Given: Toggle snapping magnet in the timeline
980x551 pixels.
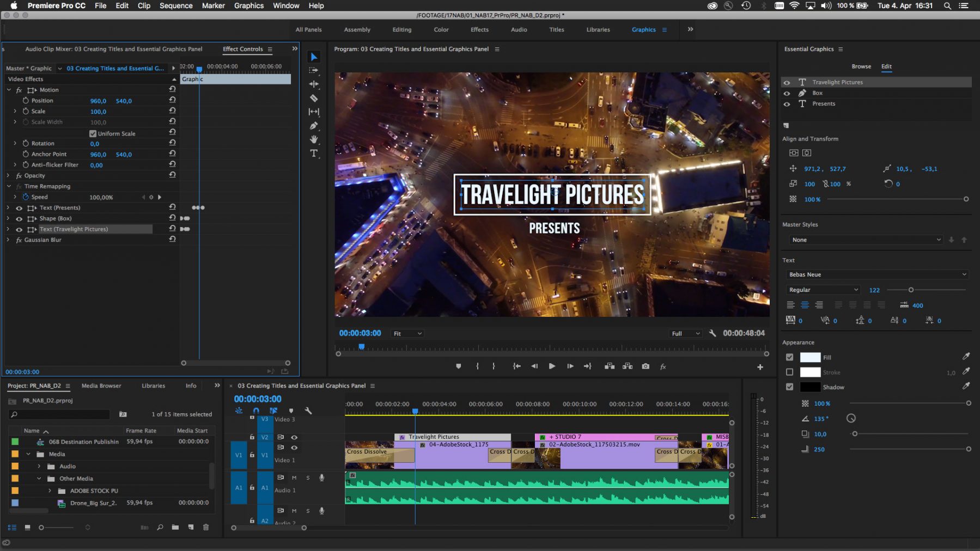Looking at the screenshot, I should tap(255, 410).
